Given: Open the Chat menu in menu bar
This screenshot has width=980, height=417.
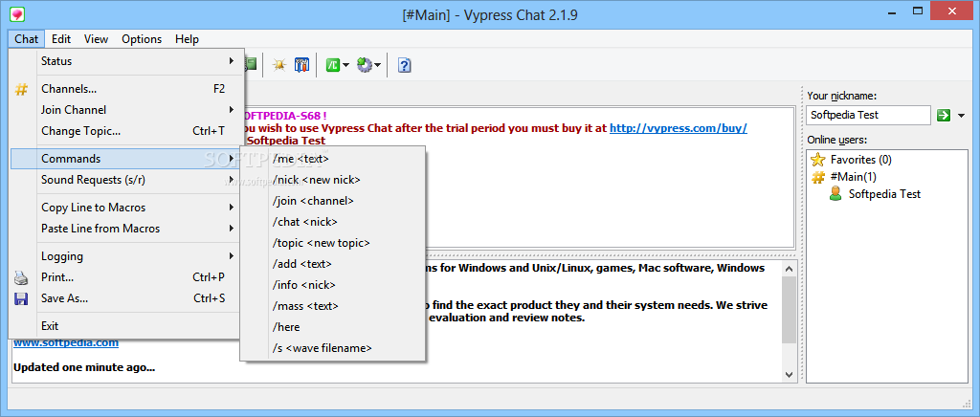Looking at the screenshot, I should click(26, 38).
